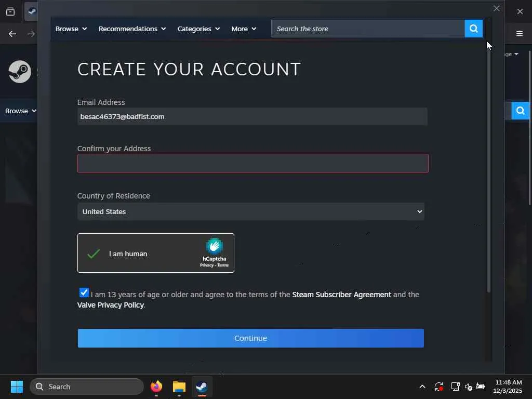Launch Firefox from the taskbar

click(x=156, y=387)
